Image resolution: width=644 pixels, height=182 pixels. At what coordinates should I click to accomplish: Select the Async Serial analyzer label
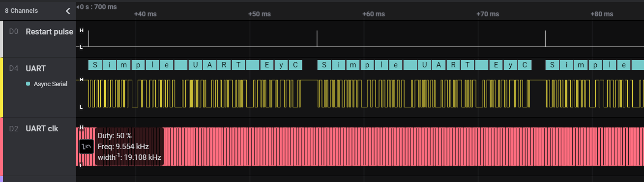(x=50, y=84)
